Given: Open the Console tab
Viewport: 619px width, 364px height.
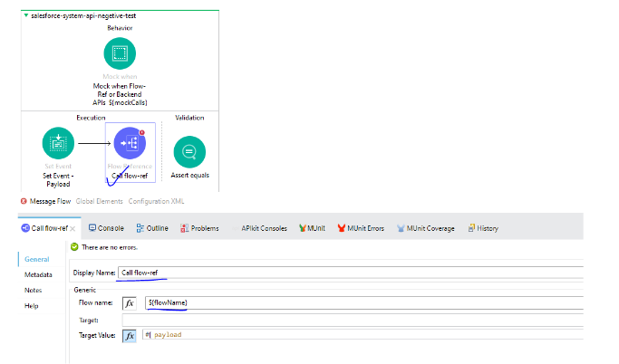Looking at the screenshot, I should [x=106, y=228].
